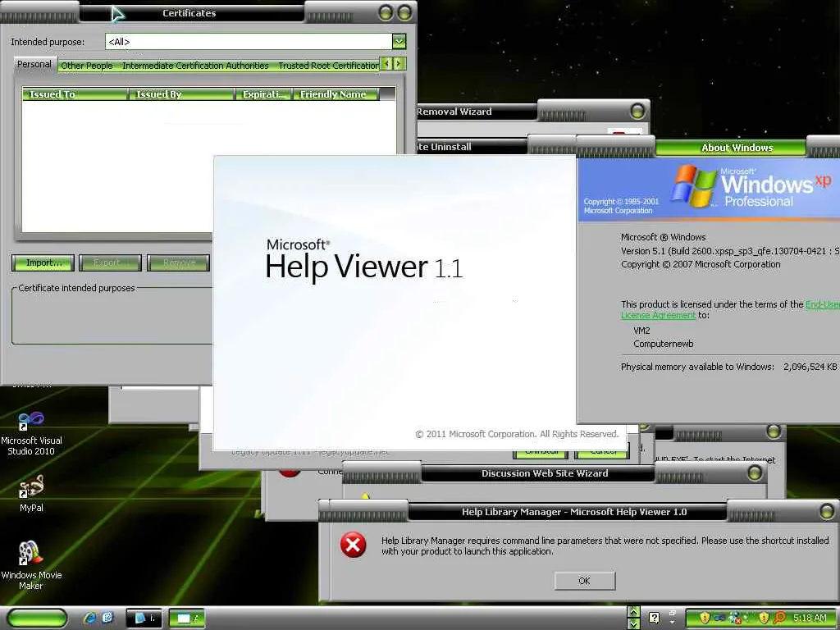Screen dimensions: 840x630
Task: Click the greyed Remove button in Certificates
Action: tap(178, 262)
